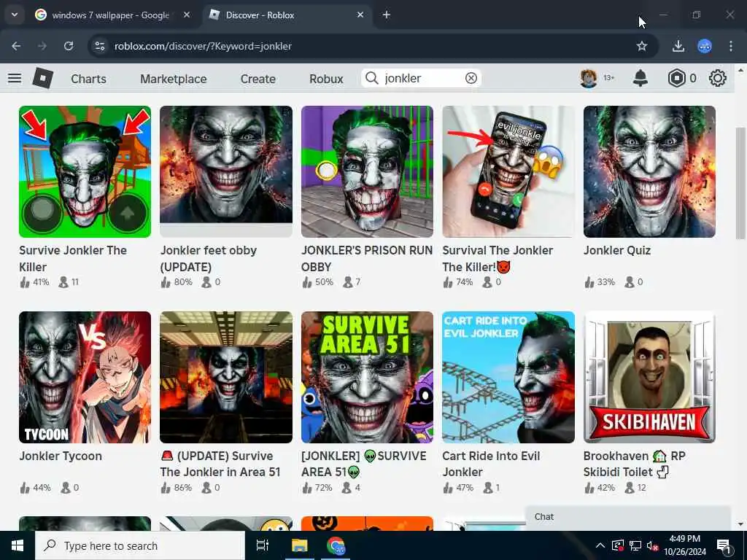Switch to the windows 7 wallpaper Google tab

[x=111, y=15]
